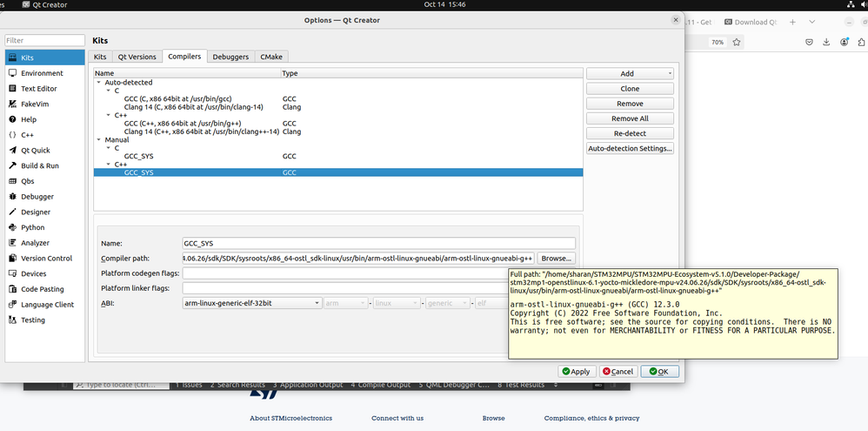Click the Remove All button

[630, 118]
